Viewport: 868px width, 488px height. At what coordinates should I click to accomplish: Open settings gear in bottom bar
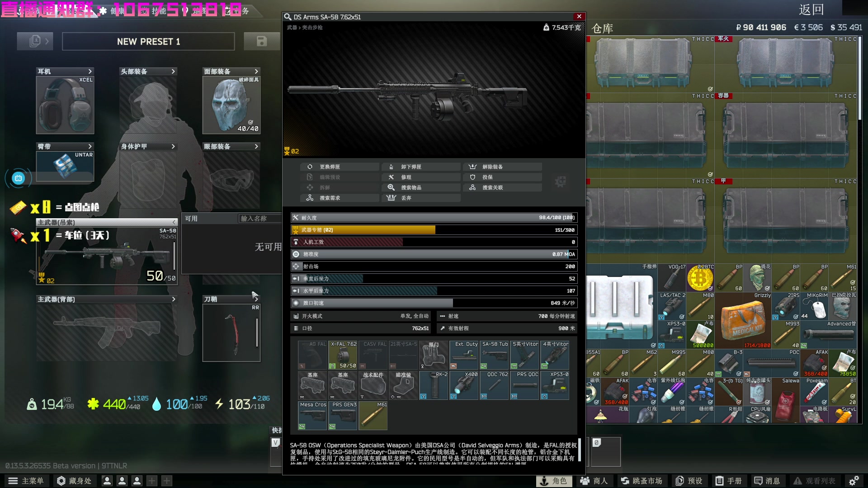point(854,481)
